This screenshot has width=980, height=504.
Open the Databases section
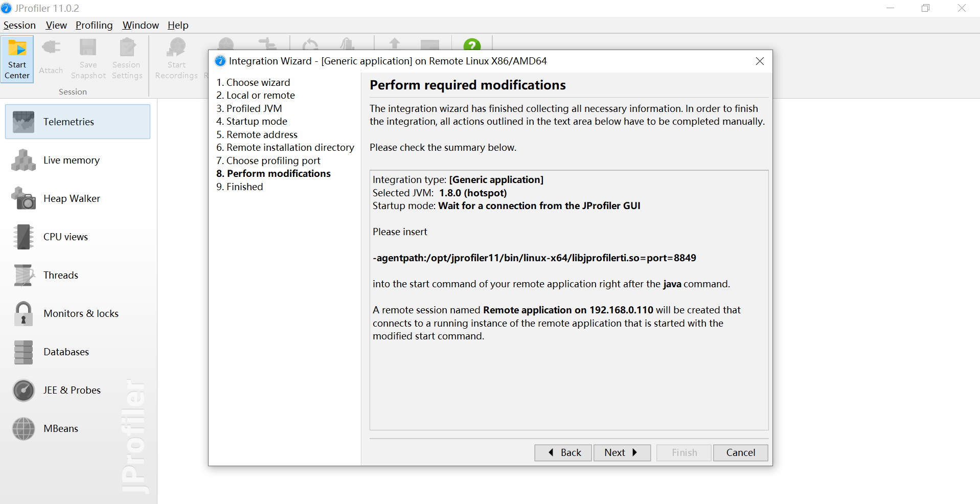pyautogui.click(x=78, y=352)
